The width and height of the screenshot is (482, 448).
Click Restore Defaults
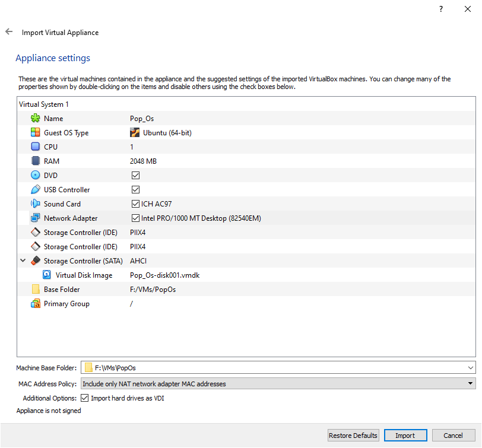point(353,436)
